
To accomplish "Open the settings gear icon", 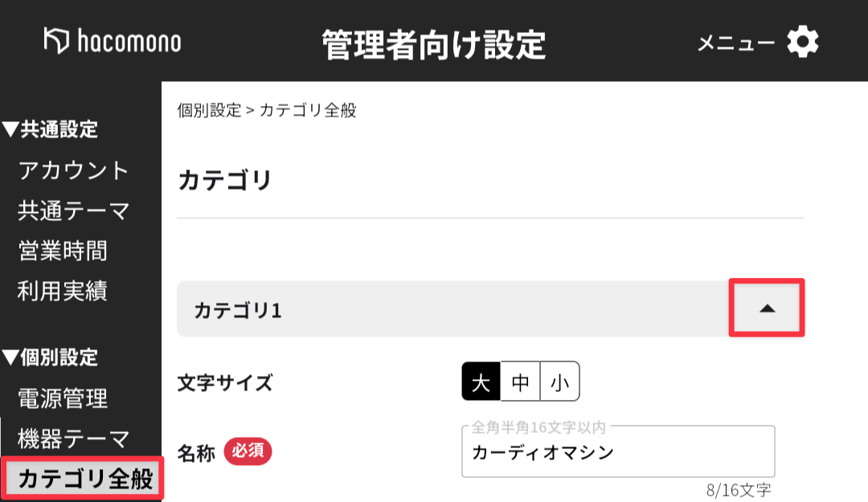I will [x=802, y=43].
